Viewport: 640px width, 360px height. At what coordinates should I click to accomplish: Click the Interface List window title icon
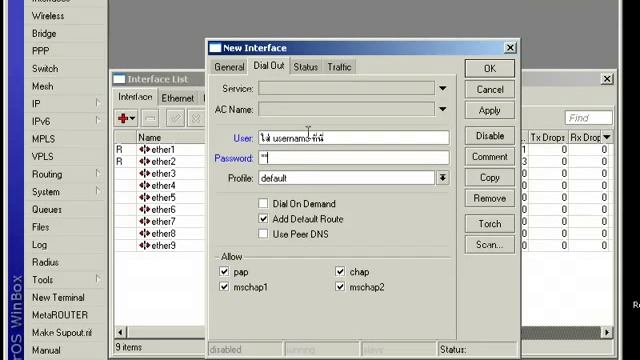(x=119, y=79)
